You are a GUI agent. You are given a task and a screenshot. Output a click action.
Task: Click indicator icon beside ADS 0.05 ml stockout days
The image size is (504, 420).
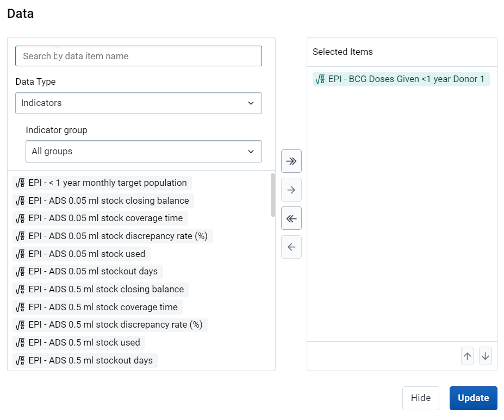point(20,272)
